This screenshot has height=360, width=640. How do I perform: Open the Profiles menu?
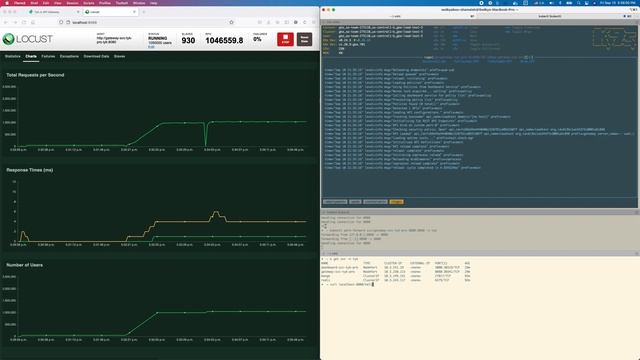105,3
